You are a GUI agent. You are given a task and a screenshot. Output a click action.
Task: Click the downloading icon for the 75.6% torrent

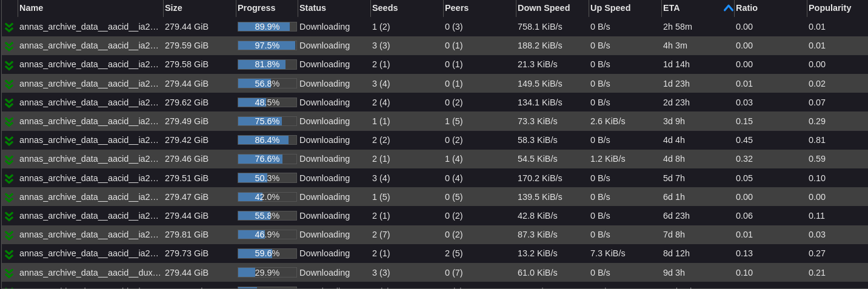(9, 122)
